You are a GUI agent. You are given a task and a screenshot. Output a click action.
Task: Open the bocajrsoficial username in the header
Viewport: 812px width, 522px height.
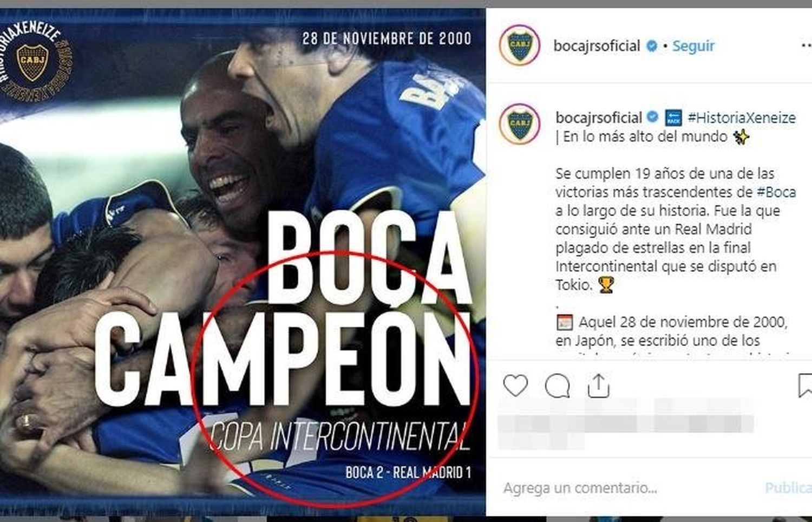(x=597, y=46)
